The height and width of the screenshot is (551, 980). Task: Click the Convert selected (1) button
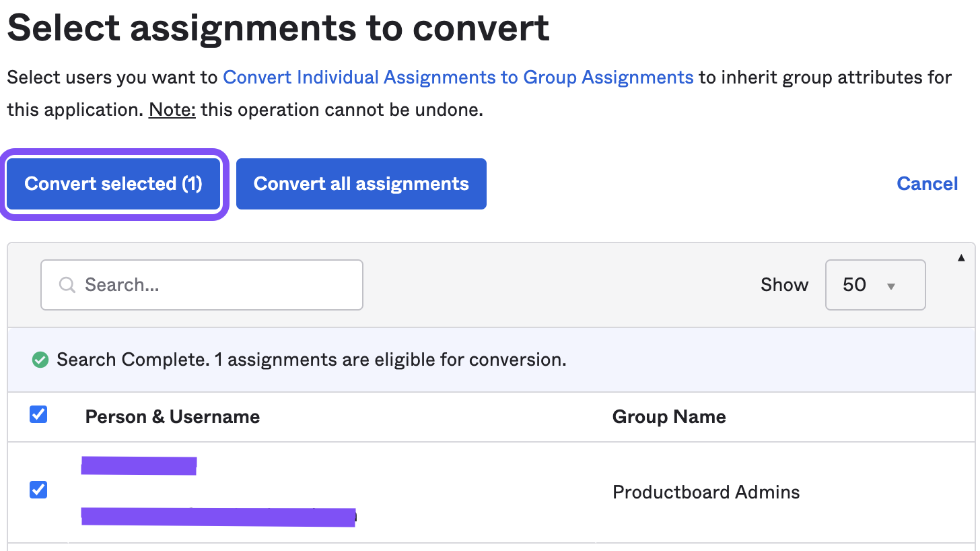[114, 184]
